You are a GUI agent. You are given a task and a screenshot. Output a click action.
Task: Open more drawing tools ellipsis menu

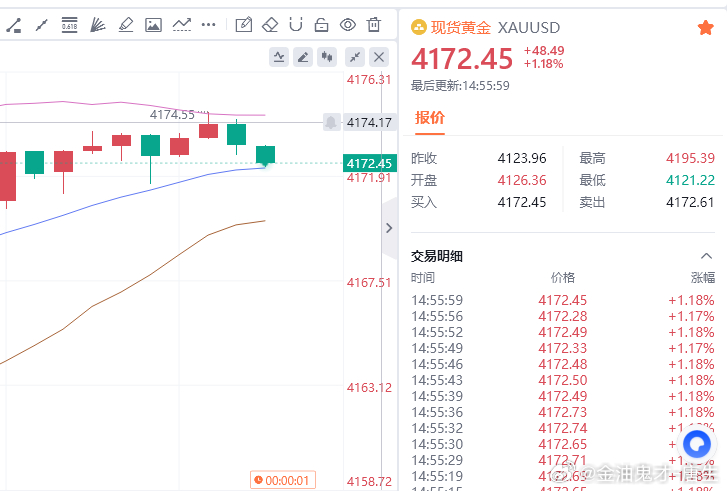[x=209, y=25]
